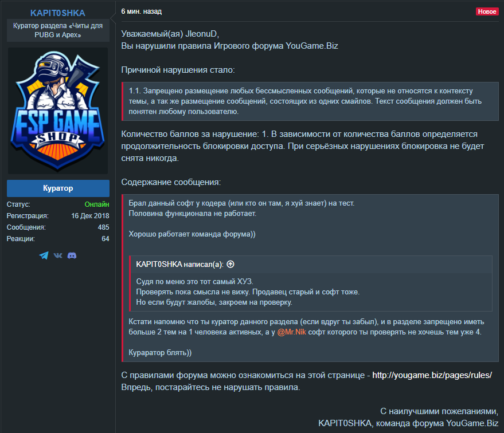Screen dimensions: 504x433
Task: Click the Сообщения count 485
Action: (x=104, y=227)
